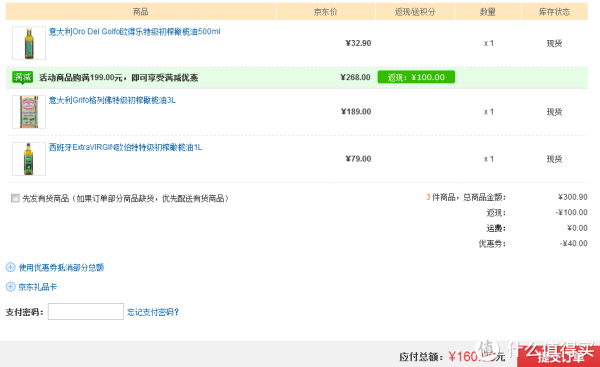Open 西班牙ExtraVIRGIN 1L product link
Viewport: 600px width, 367px height.
click(x=126, y=147)
